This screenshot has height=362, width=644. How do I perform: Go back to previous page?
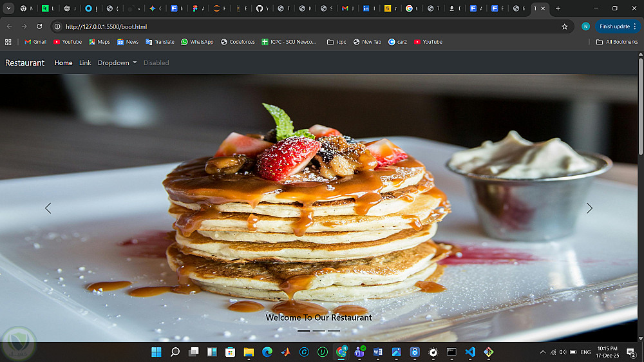tap(10, 26)
